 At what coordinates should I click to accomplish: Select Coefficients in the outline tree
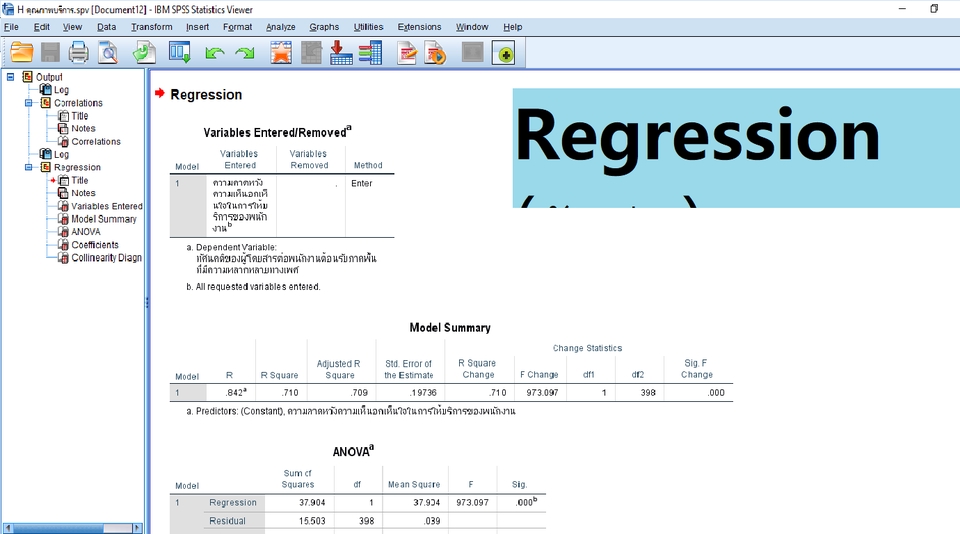[94, 245]
